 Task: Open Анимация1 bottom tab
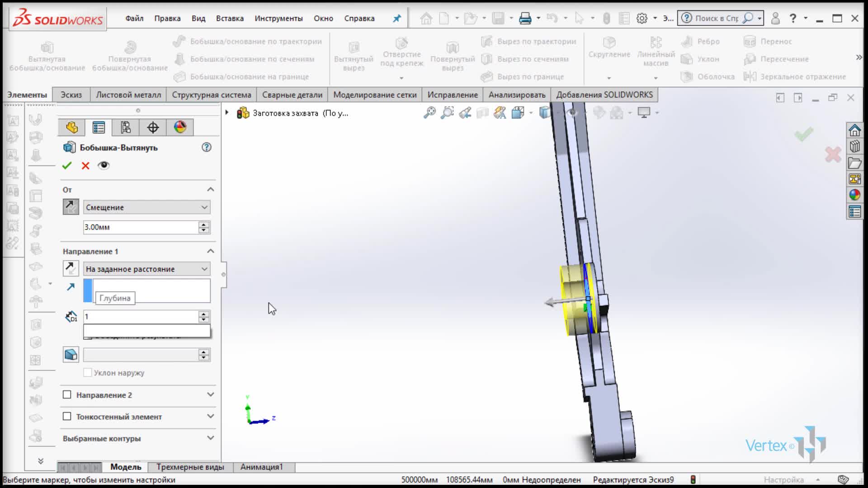[x=261, y=467]
